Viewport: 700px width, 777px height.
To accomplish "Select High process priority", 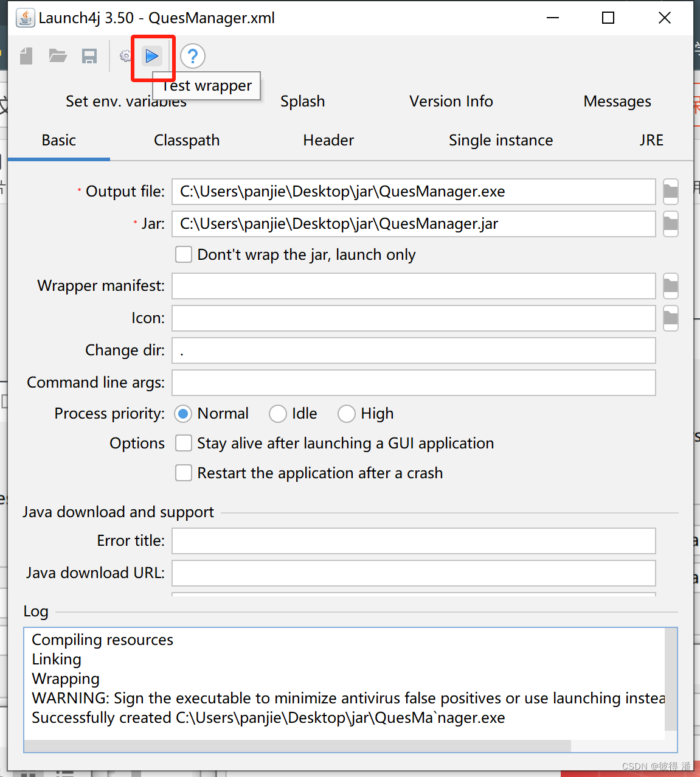I will (x=347, y=414).
